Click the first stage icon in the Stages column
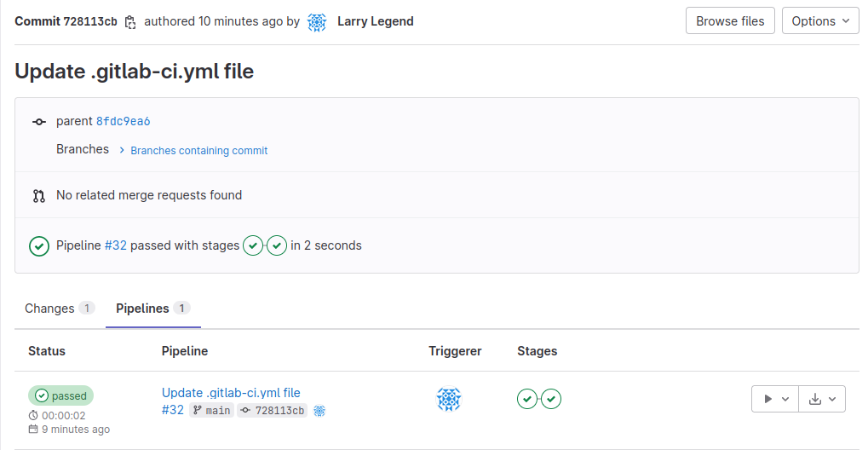The image size is (868, 450). click(527, 399)
